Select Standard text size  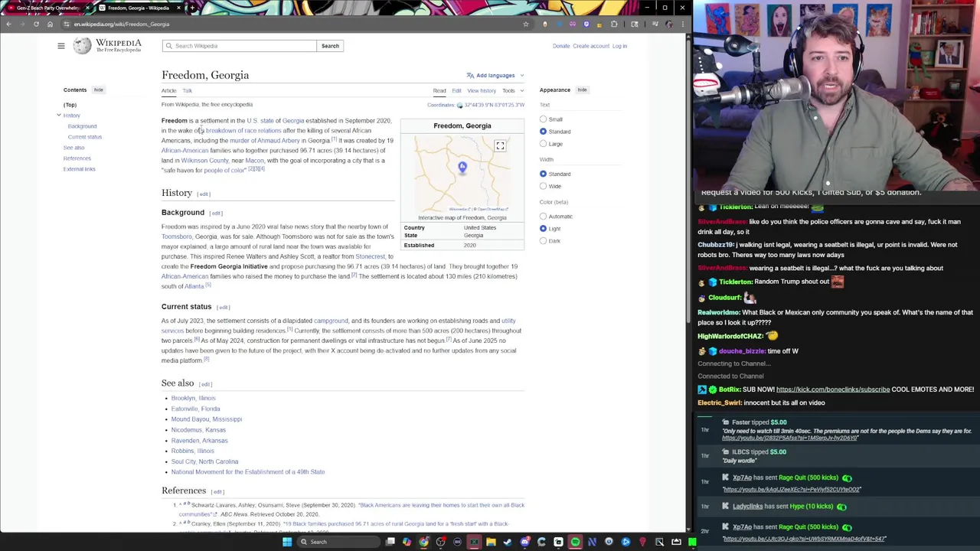[543, 132]
